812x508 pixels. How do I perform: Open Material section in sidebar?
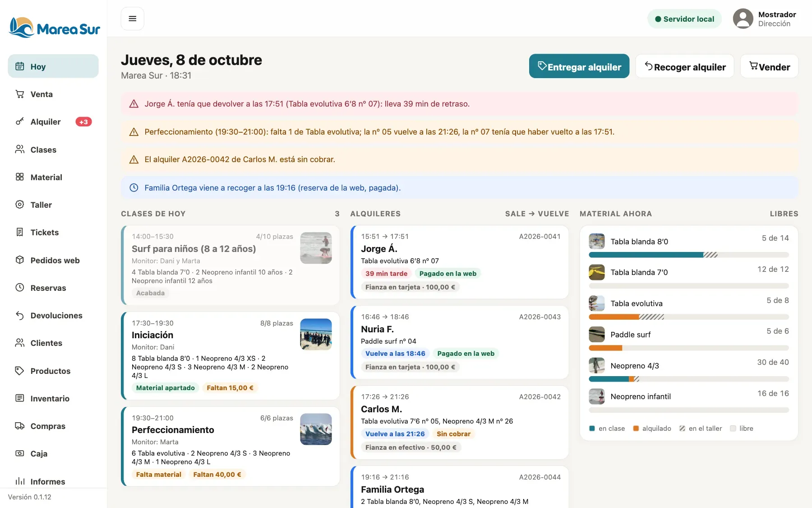[53, 177]
